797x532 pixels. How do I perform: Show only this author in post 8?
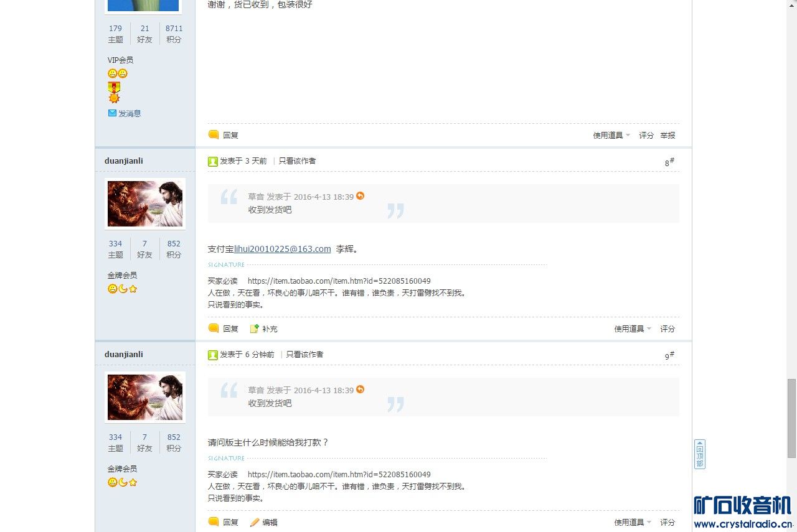[x=297, y=161]
